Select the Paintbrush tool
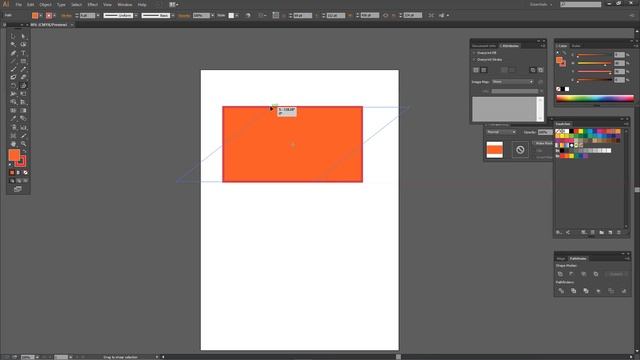This screenshot has width=640, height=360. point(13,69)
